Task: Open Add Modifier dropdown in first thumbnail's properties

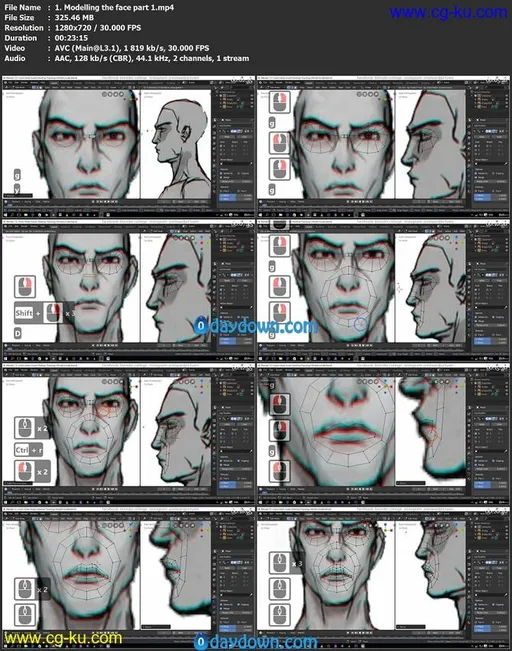Action: click(235, 126)
